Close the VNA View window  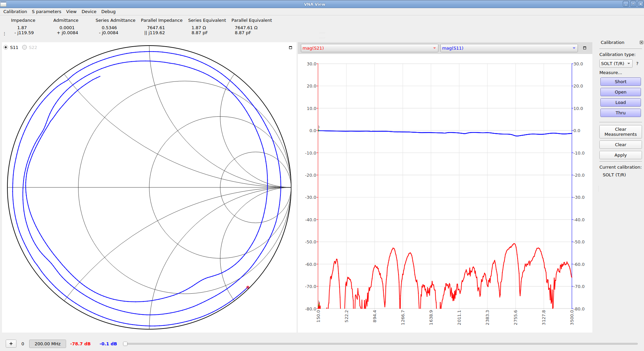(640, 4)
